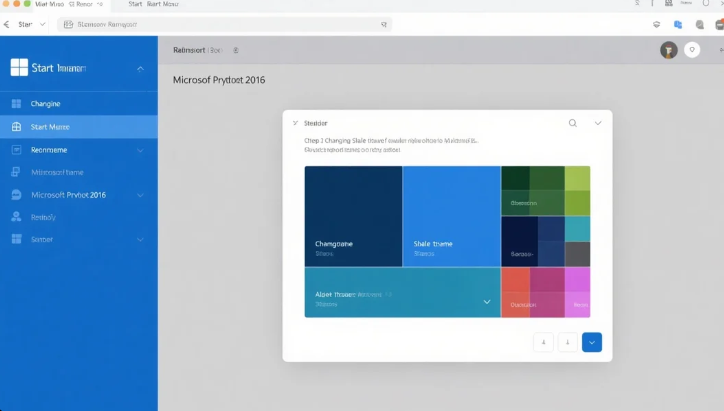The width and height of the screenshot is (724, 411).
Task: Click the address bar field
Action: pyautogui.click(x=224, y=24)
